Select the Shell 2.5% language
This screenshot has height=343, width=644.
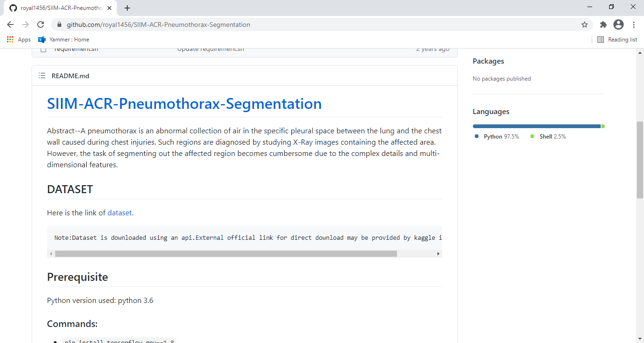[548, 137]
